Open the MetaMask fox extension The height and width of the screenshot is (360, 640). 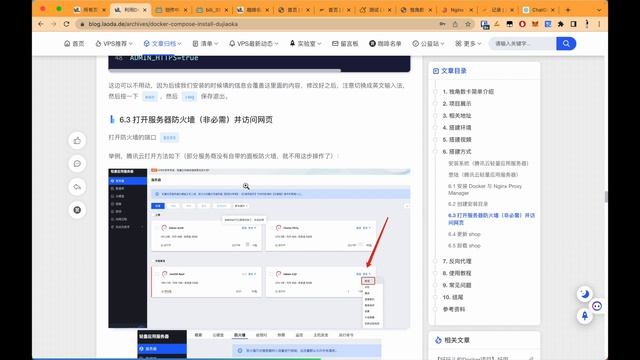coord(535,24)
